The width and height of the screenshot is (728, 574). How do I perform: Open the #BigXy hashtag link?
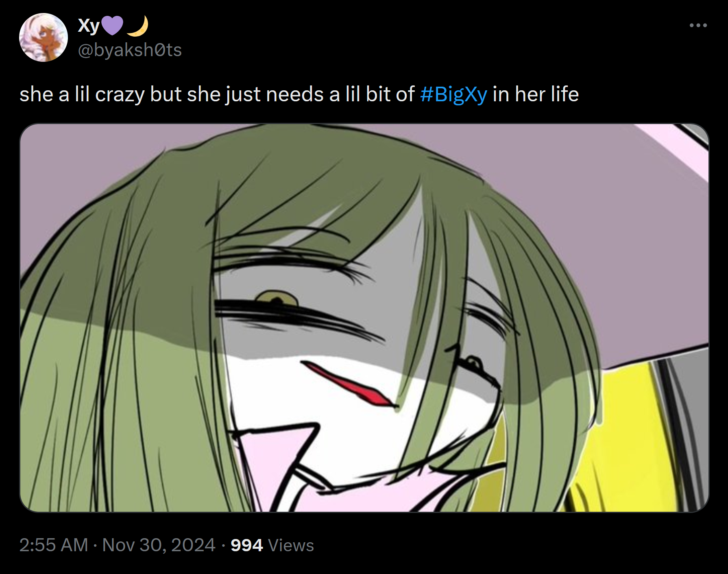tap(453, 94)
